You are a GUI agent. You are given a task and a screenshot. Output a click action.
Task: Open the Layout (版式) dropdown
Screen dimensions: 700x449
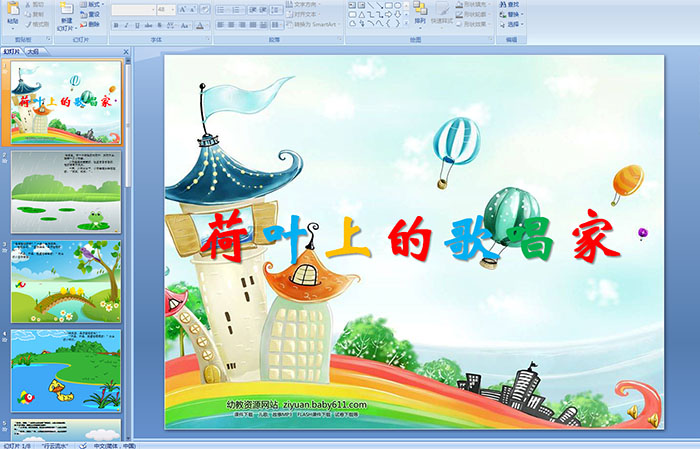[92, 4]
